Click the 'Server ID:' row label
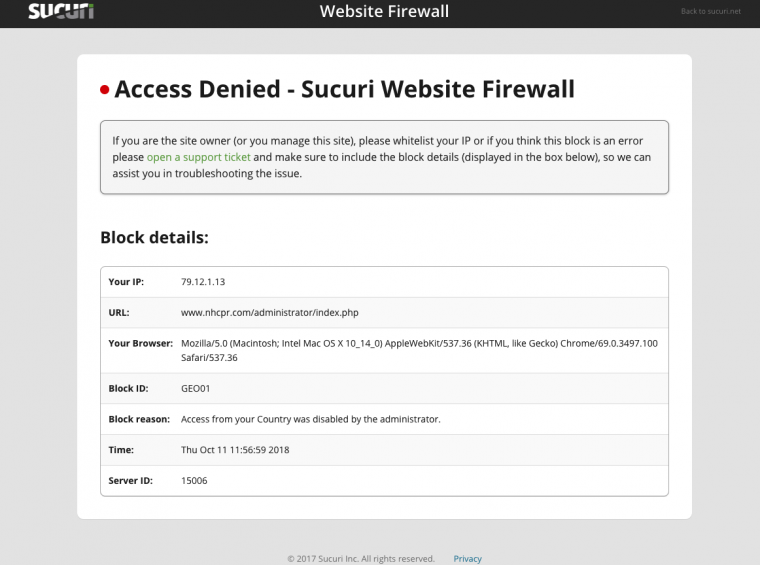 coord(130,481)
